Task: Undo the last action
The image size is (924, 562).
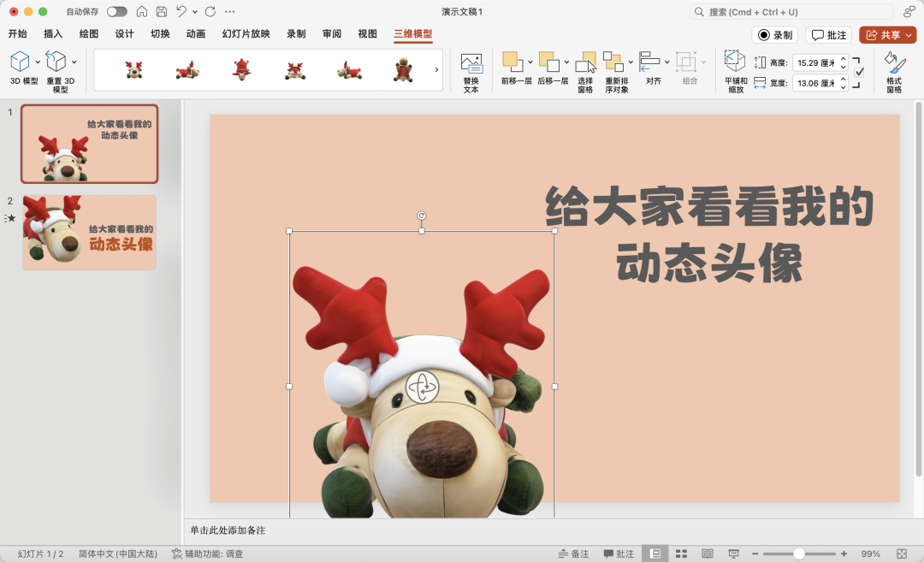Action: [181, 11]
